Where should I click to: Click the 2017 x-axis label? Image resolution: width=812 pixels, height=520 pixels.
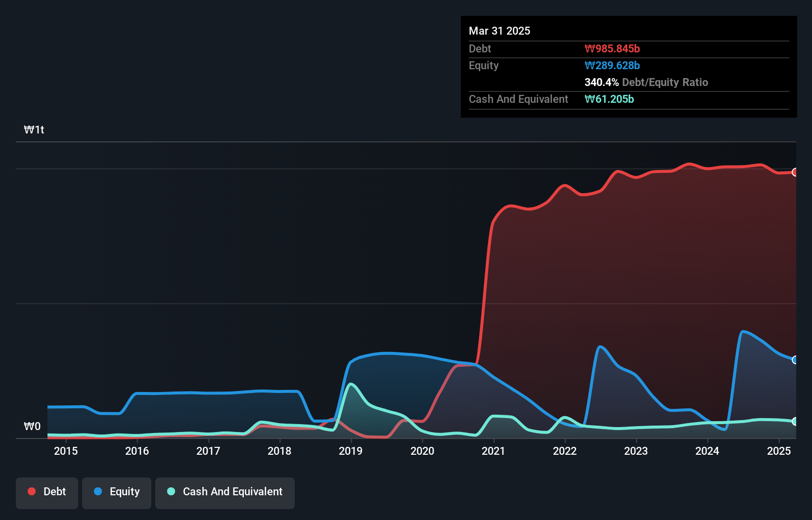coord(208,451)
